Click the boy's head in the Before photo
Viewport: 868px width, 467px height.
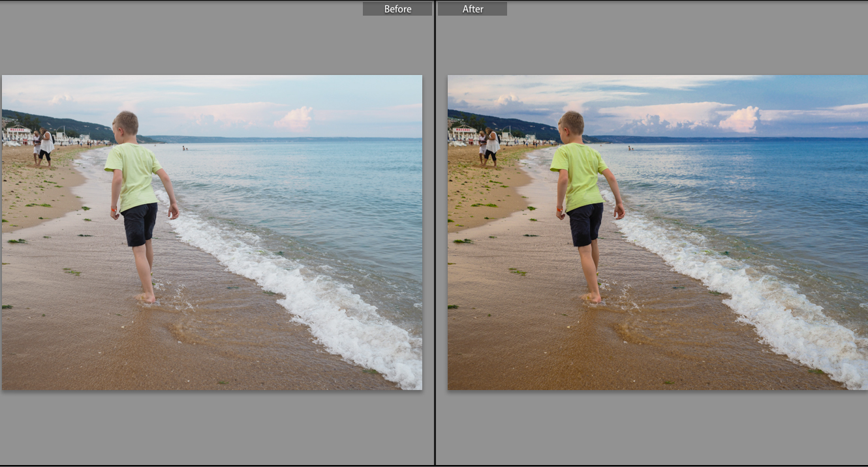(x=125, y=124)
